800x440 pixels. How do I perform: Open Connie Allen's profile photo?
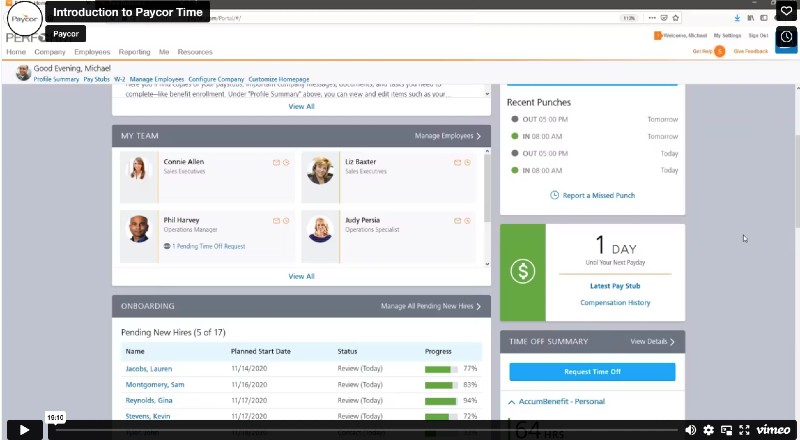coord(138,168)
